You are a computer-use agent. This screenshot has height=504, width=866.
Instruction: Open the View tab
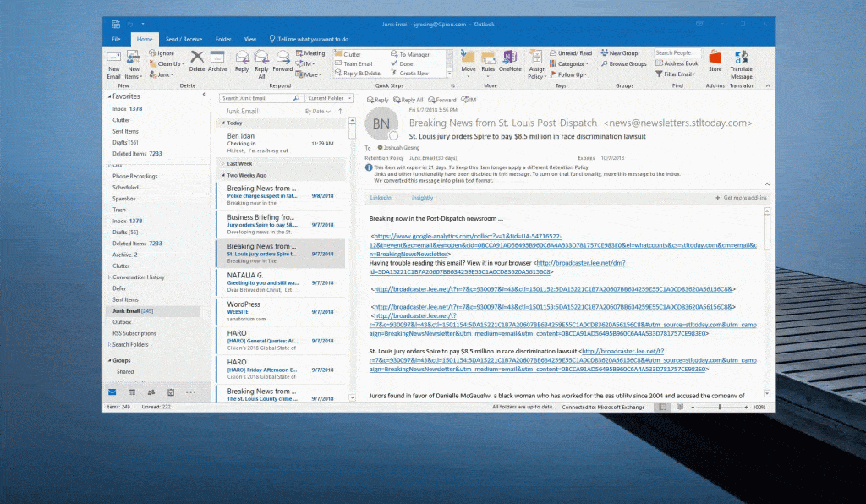pos(250,39)
